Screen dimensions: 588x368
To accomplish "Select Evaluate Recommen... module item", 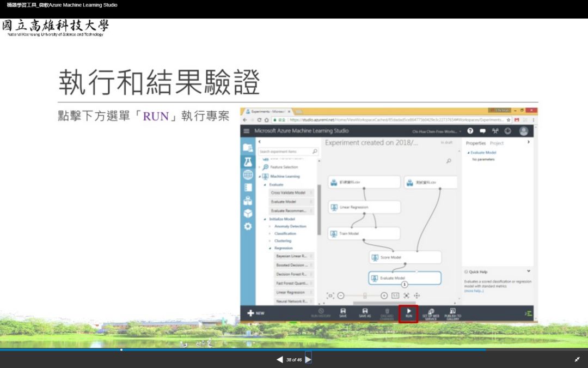I will coord(291,210).
